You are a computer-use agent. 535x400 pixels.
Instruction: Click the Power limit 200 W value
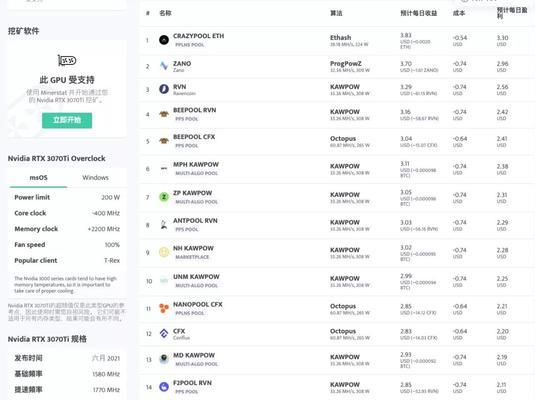pos(111,197)
